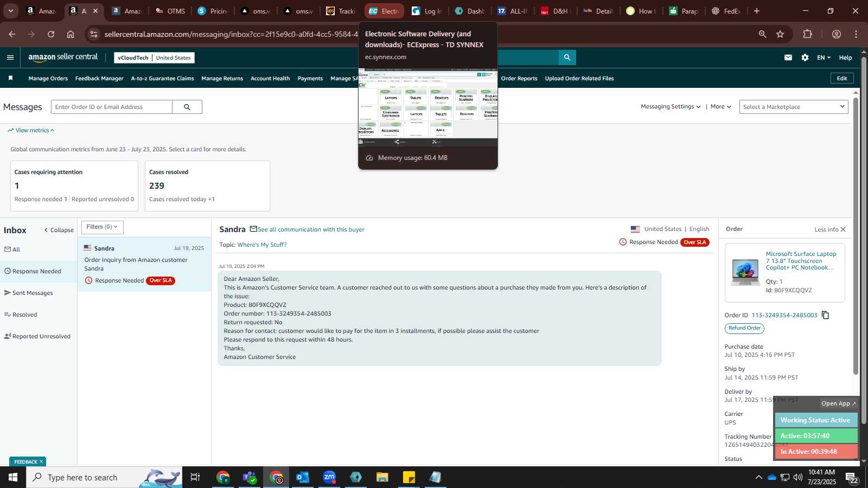Expand the Filters (0) dropdown

[102, 227]
